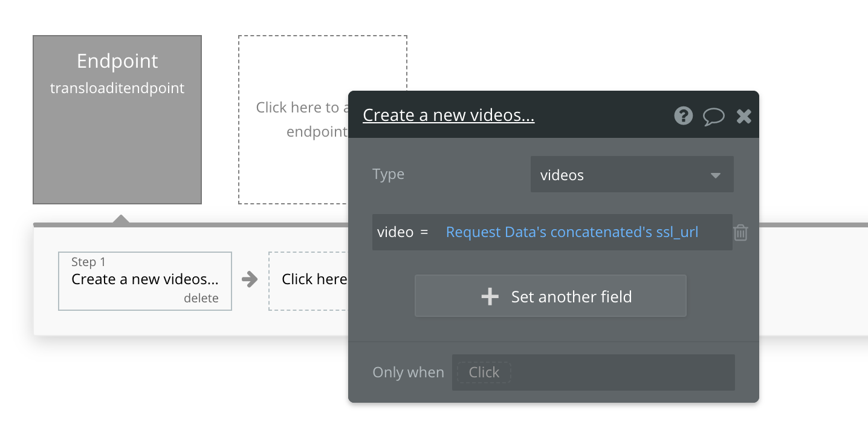
Task: Edit Request Data's concatenated's ssl_url expression
Action: click(x=572, y=232)
